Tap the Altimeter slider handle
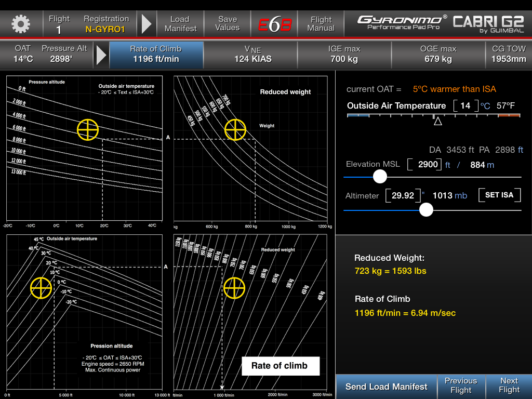 tap(426, 210)
